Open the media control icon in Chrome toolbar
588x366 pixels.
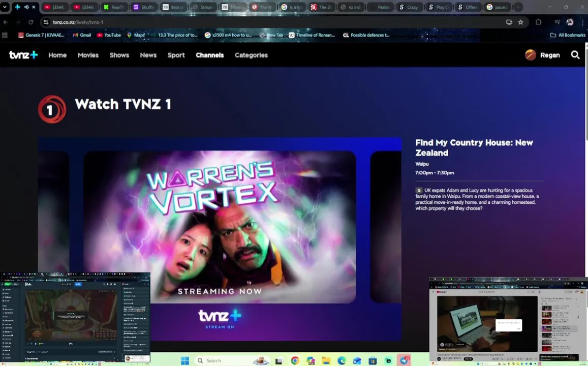(557, 22)
